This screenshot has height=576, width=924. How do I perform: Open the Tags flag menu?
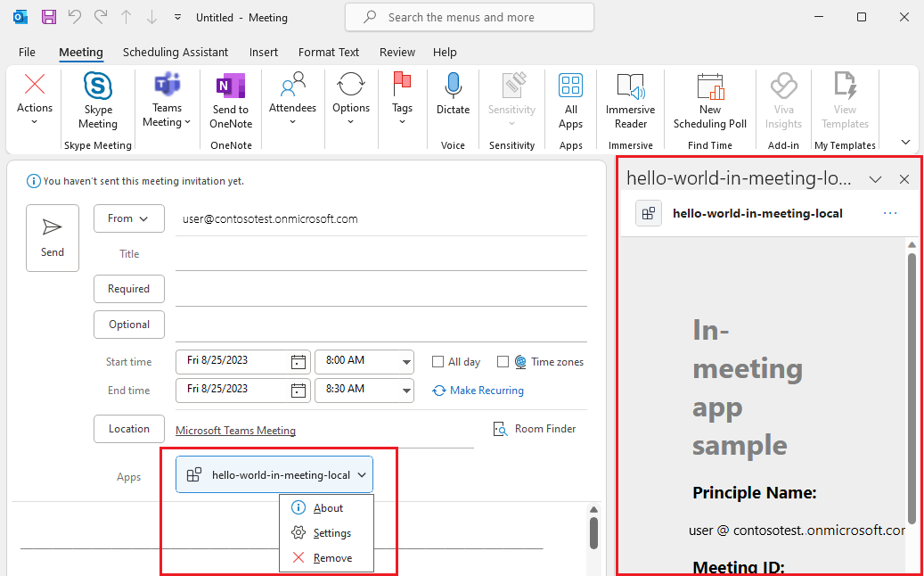[402, 99]
